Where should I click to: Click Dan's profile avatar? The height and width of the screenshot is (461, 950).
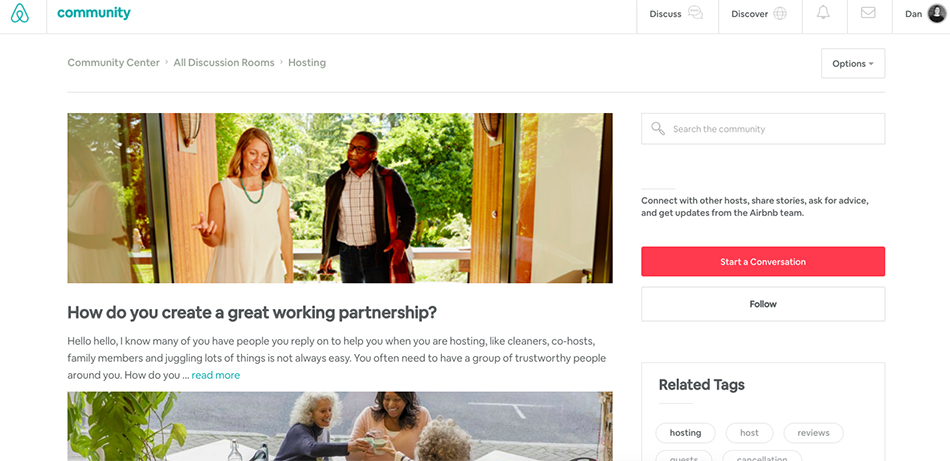937,13
